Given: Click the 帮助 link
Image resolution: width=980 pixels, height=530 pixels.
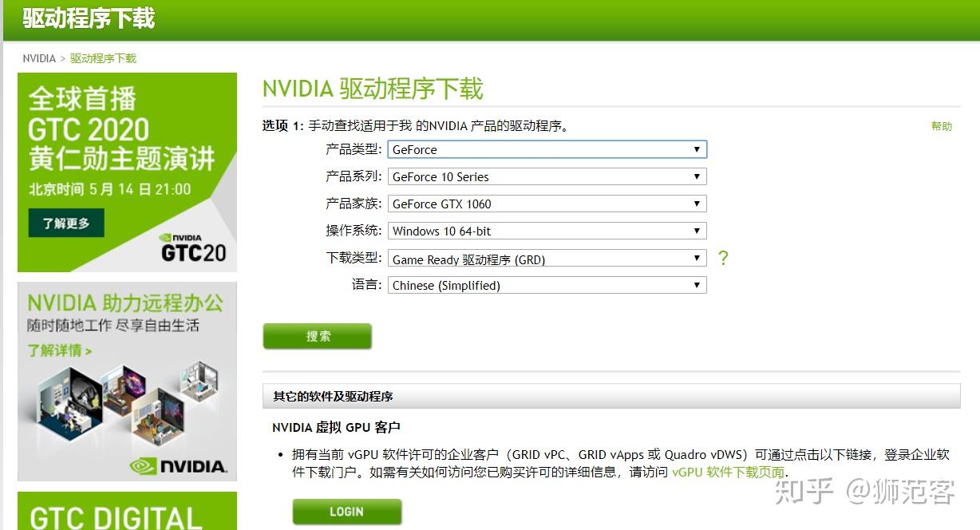Looking at the screenshot, I should [942, 126].
